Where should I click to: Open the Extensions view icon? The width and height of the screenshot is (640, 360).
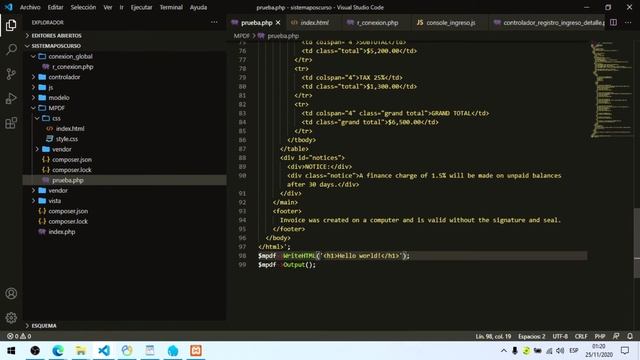coord(11,123)
